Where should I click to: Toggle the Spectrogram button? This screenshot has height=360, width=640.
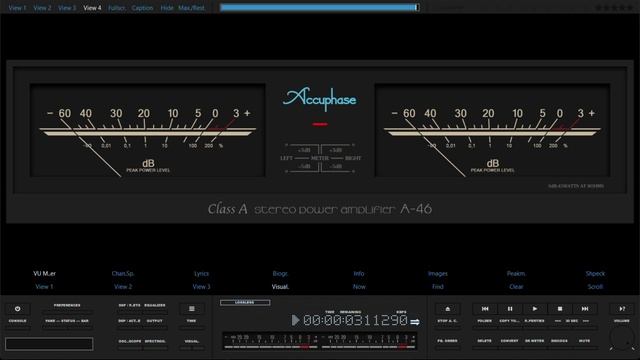click(155, 341)
